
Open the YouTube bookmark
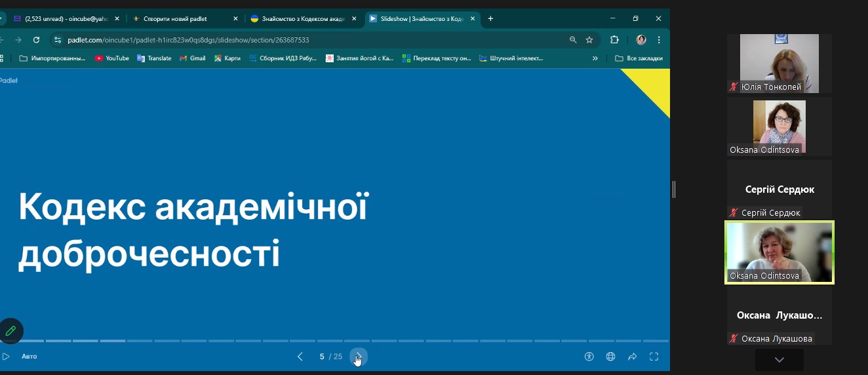point(112,58)
